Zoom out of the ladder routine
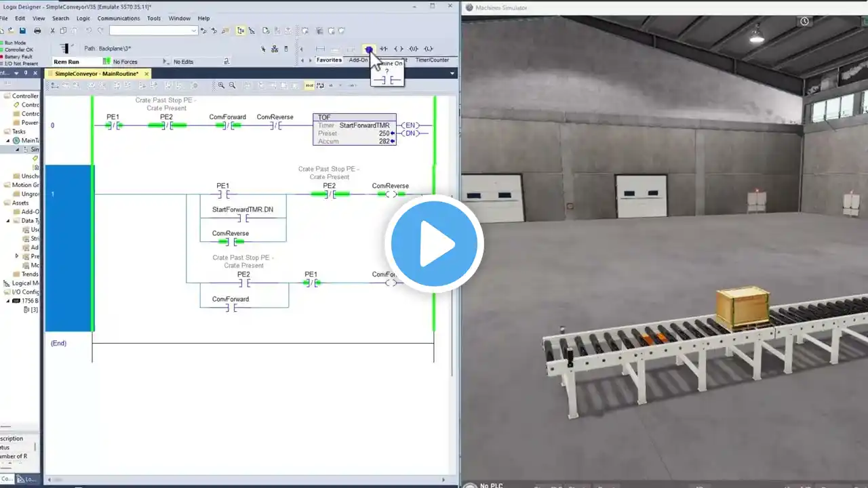 [232, 85]
